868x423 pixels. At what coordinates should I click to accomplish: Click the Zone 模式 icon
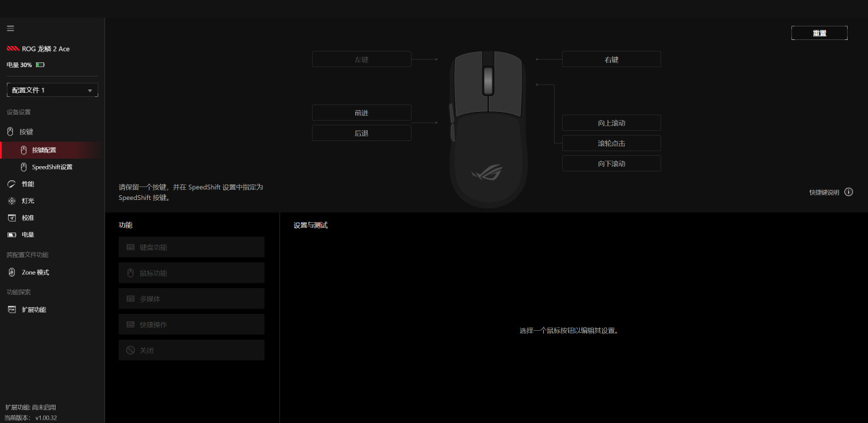11,272
